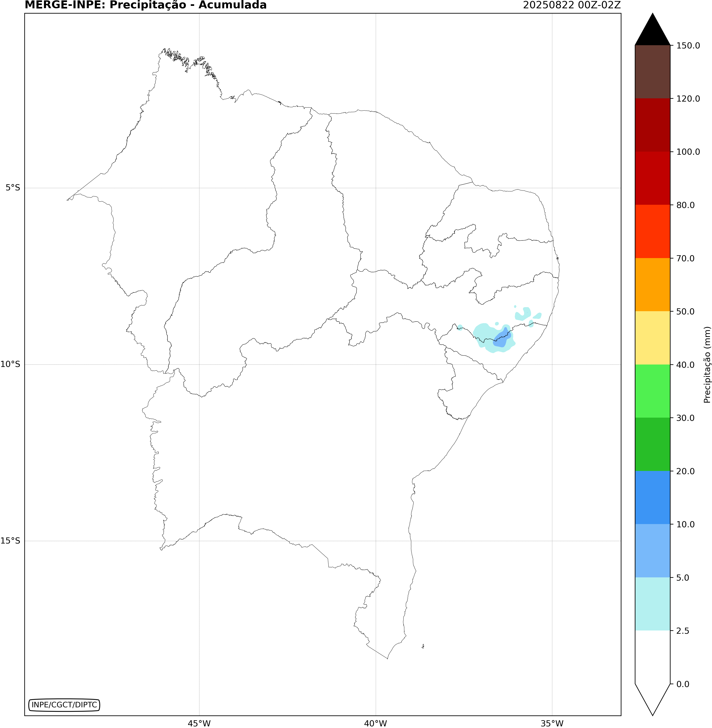Click the MERGE-INPE Precipitação title text

point(146,5)
